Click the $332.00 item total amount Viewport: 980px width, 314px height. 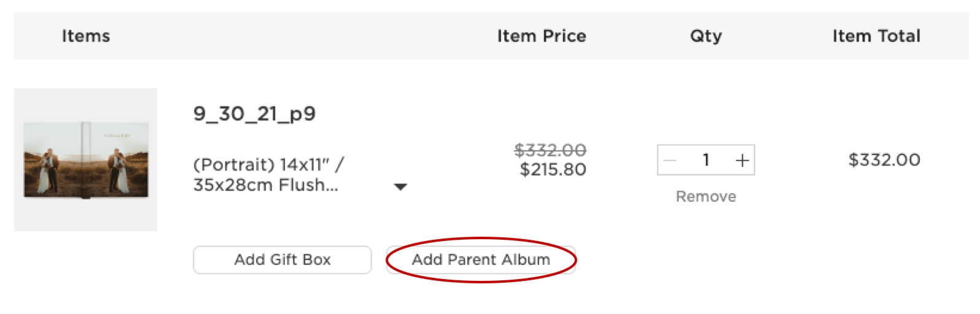coord(884,160)
